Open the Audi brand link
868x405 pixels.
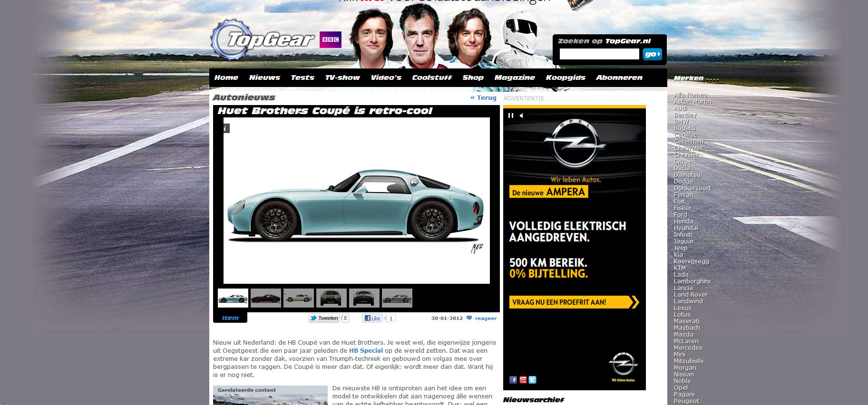tap(681, 108)
